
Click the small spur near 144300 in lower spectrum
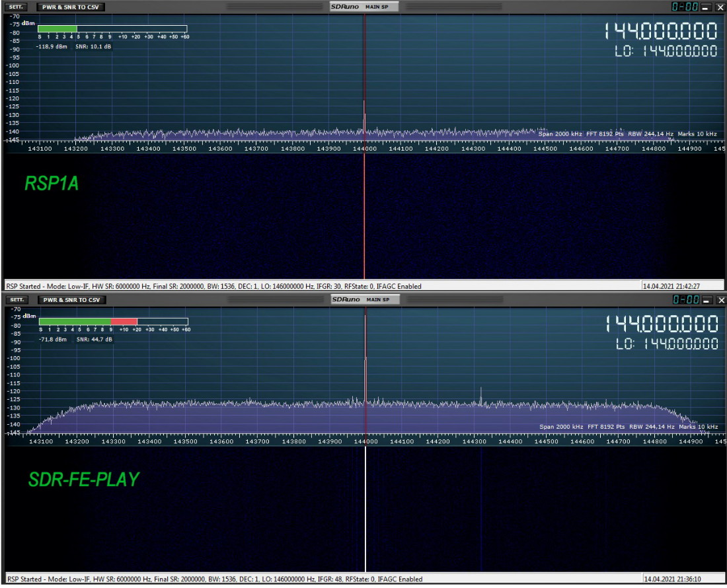pyautogui.click(x=480, y=395)
